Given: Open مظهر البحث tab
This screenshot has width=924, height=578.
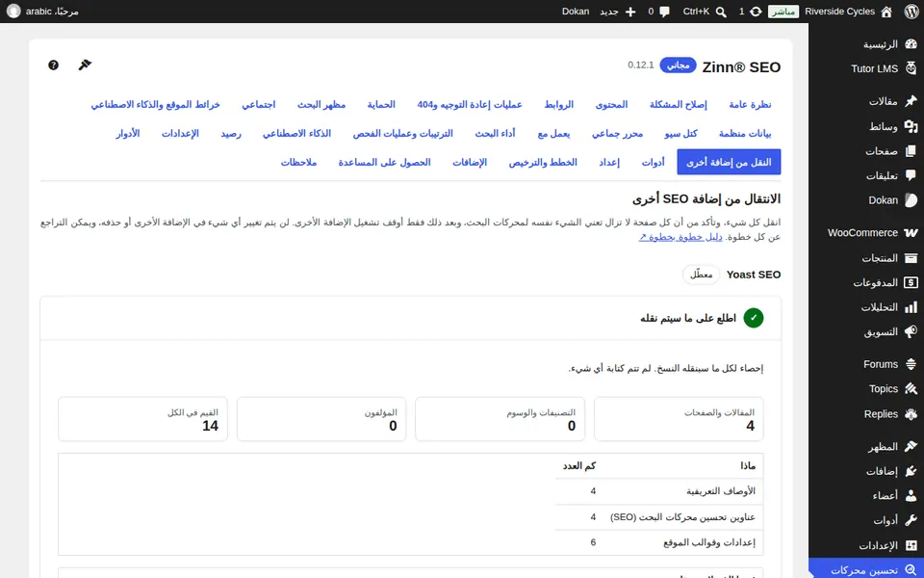Looking at the screenshot, I should coord(321,105).
